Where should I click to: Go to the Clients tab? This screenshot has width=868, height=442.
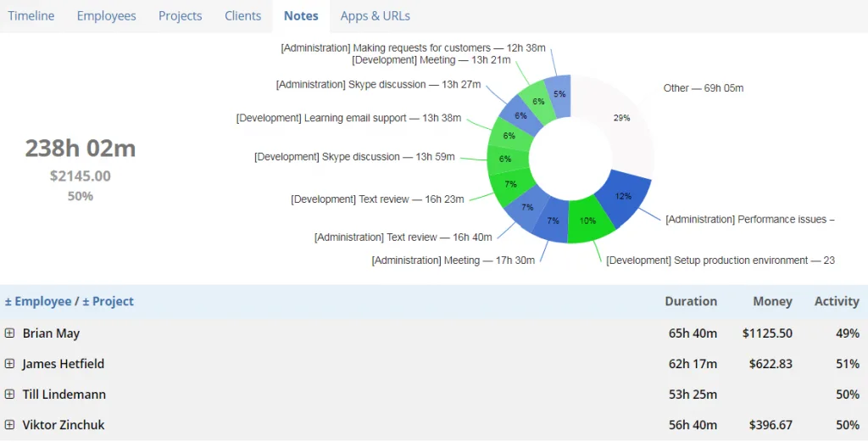242,16
